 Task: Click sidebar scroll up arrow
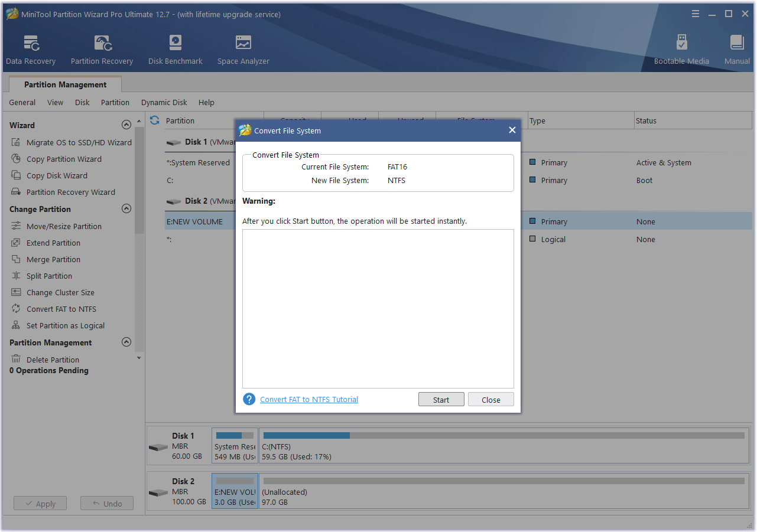[139, 121]
